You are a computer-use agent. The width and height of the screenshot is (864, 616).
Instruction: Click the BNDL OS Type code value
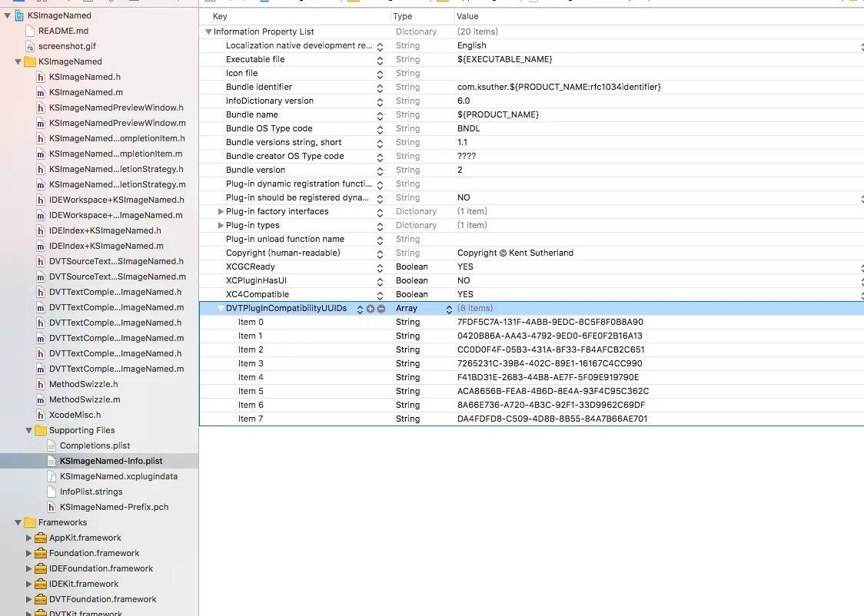click(x=468, y=128)
